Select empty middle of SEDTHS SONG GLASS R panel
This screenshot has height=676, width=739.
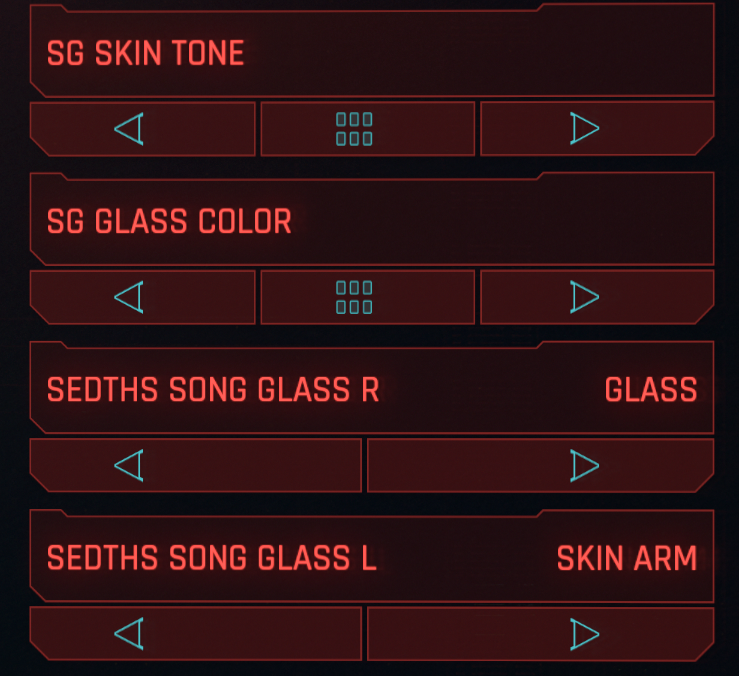click(490, 389)
